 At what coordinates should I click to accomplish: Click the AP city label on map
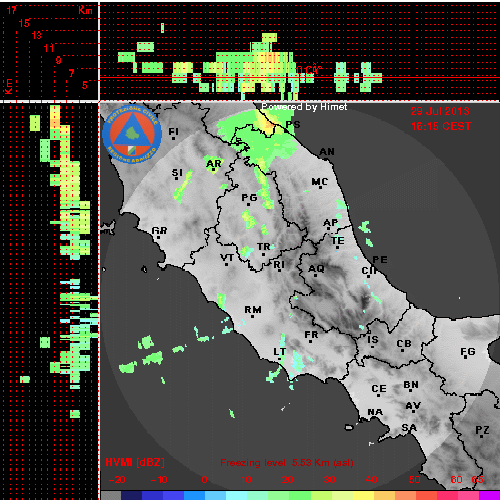point(331,222)
